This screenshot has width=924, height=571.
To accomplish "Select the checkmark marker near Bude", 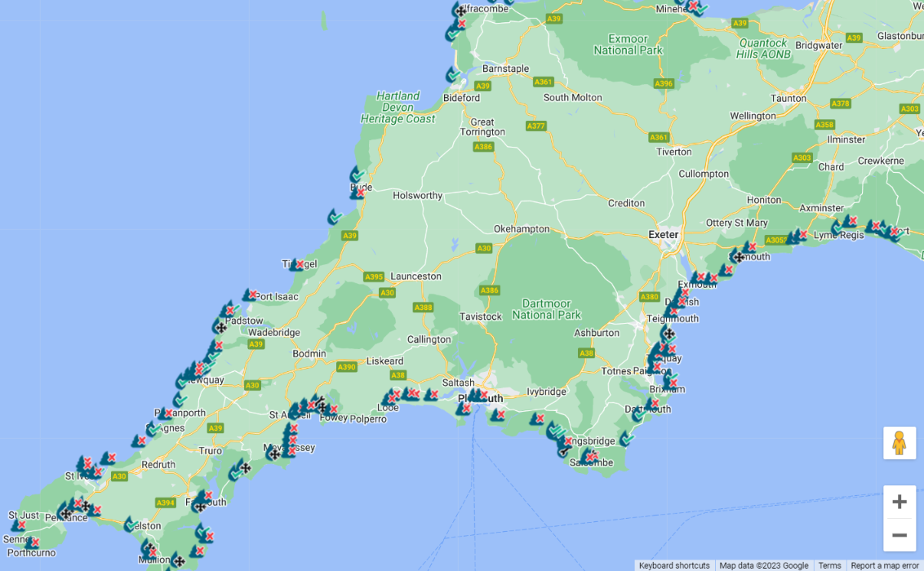I will click(358, 176).
